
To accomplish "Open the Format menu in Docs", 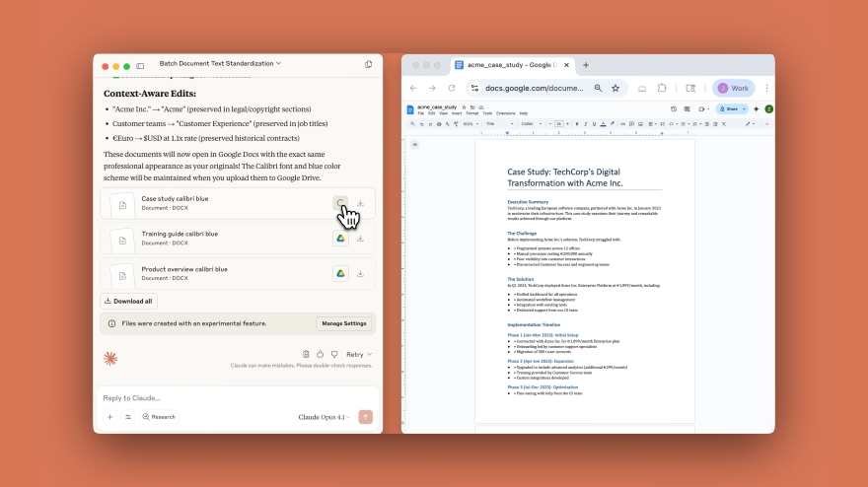I will [x=471, y=113].
